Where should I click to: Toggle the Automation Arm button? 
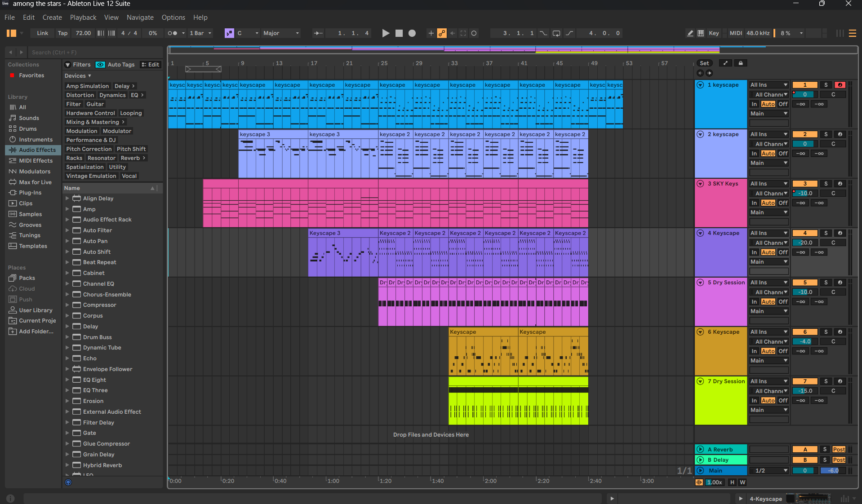(442, 33)
